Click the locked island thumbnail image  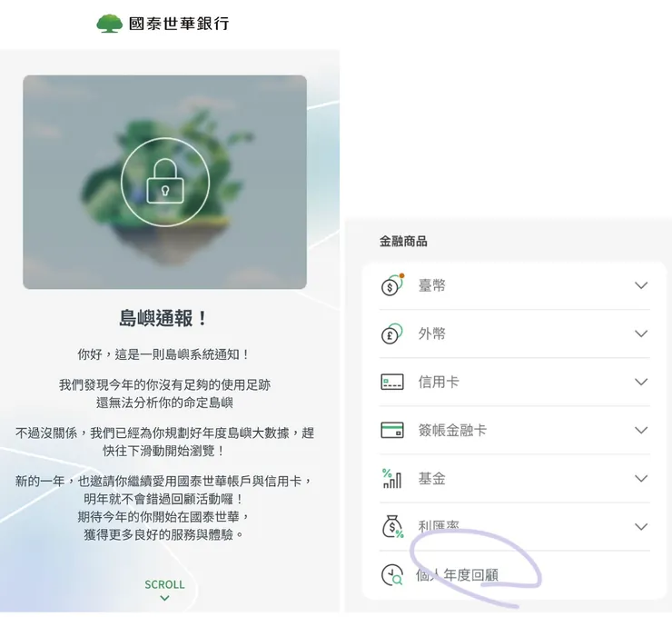165,182
